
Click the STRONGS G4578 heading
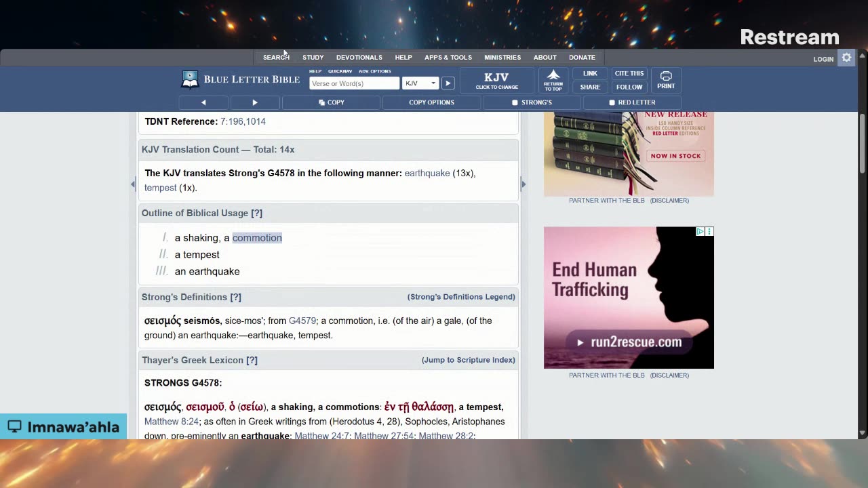pos(183,383)
